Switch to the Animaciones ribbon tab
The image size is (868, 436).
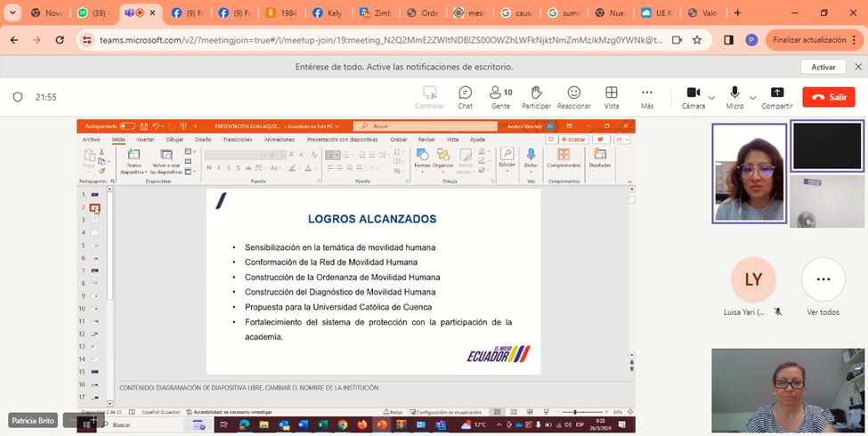[x=279, y=140]
